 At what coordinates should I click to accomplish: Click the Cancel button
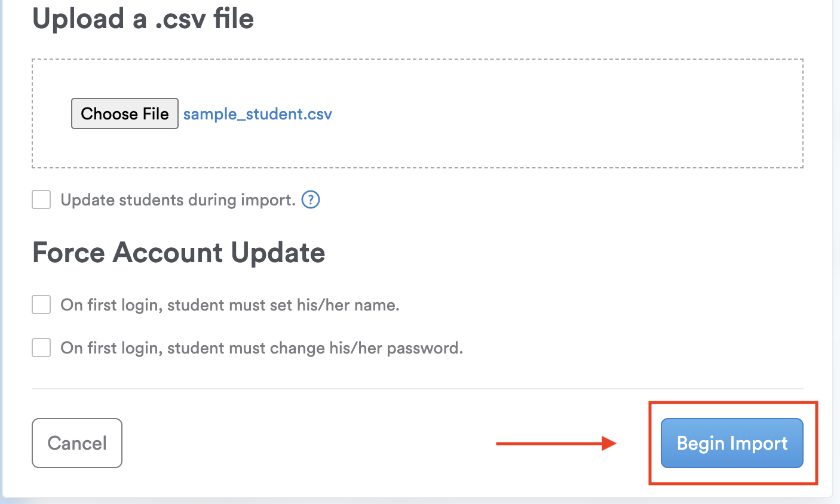click(77, 443)
